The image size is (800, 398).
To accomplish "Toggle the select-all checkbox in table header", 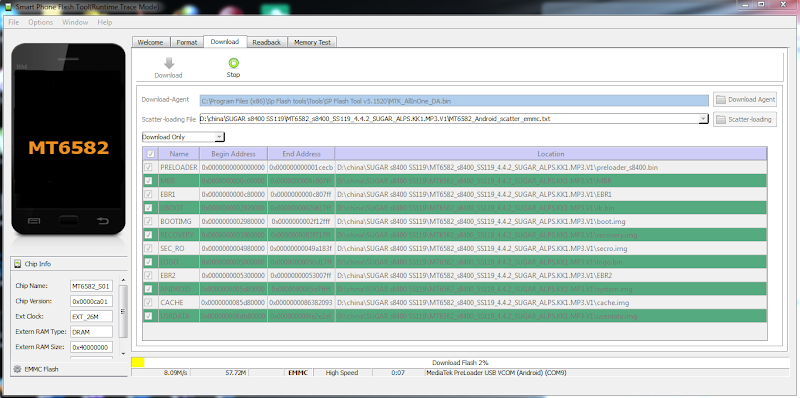I will pyautogui.click(x=151, y=154).
